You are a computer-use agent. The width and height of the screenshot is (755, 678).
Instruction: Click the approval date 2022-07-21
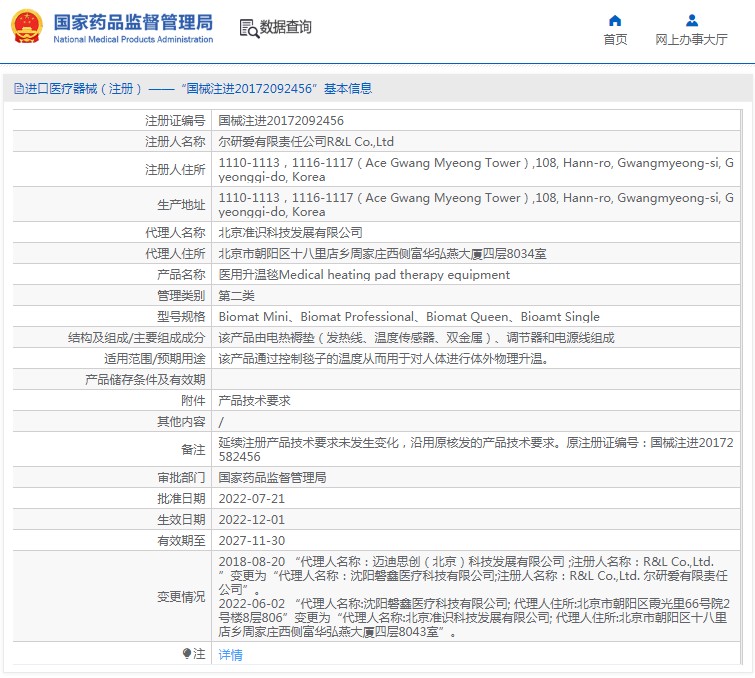[x=251, y=498]
